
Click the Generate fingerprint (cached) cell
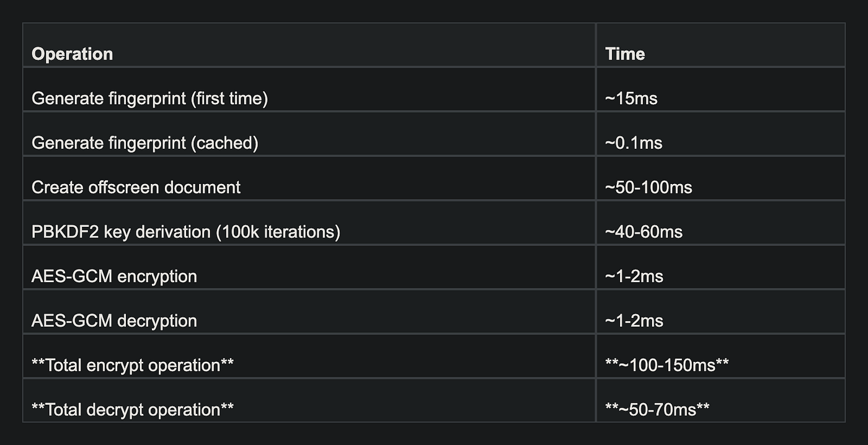click(309, 134)
